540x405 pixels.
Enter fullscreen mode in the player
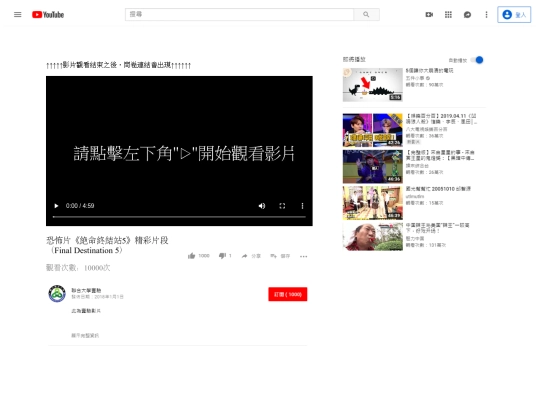tap(282, 206)
